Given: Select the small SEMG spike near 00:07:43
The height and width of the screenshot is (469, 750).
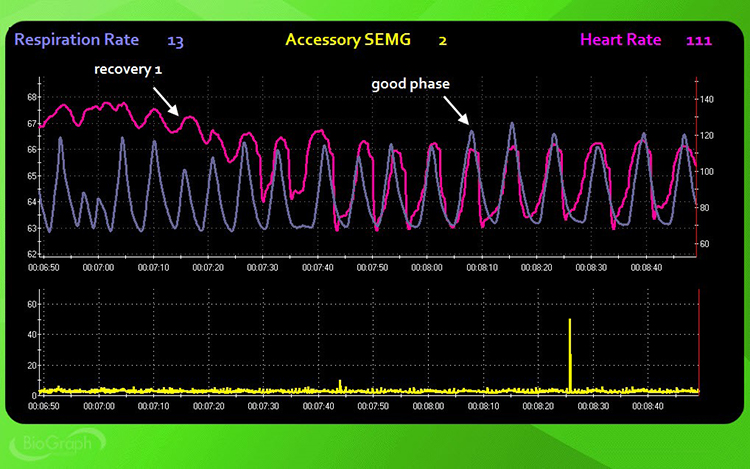Looking at the screenshot, I should point(341,384).
